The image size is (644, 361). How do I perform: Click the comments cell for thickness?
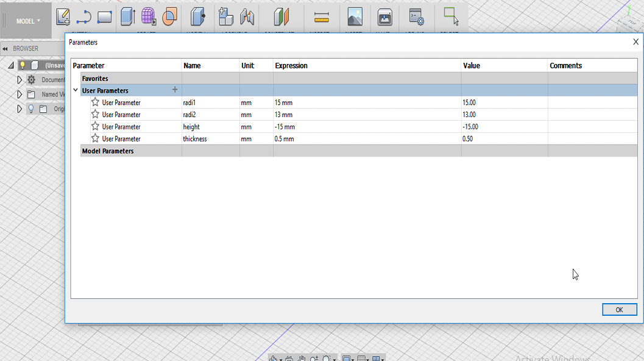point(592,139)
